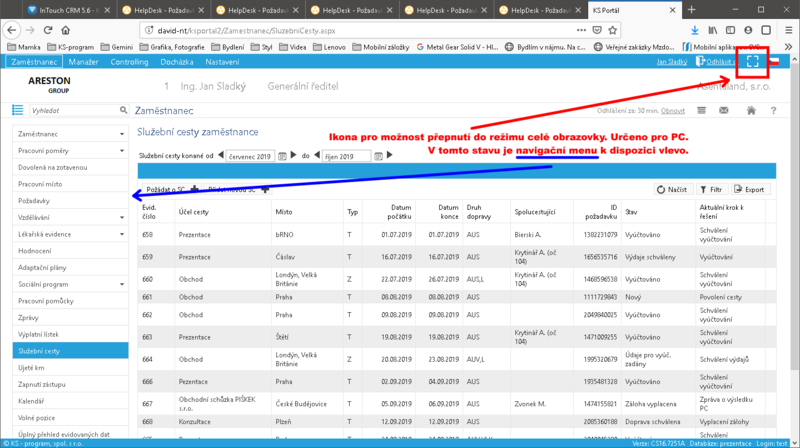Go to next month for start date
The image size is (800, 448).
pos(293,155)
